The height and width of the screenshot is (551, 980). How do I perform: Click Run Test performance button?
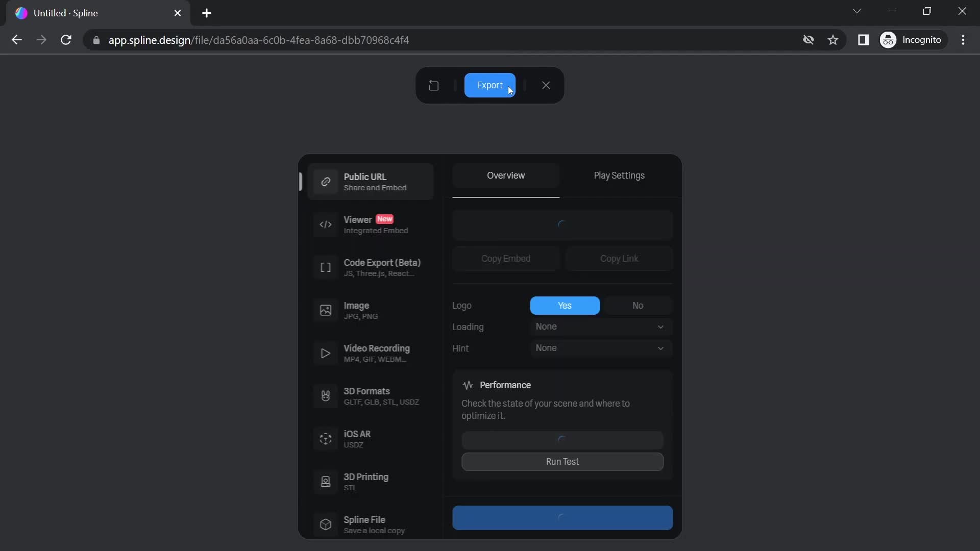click(x=562, y=461)
